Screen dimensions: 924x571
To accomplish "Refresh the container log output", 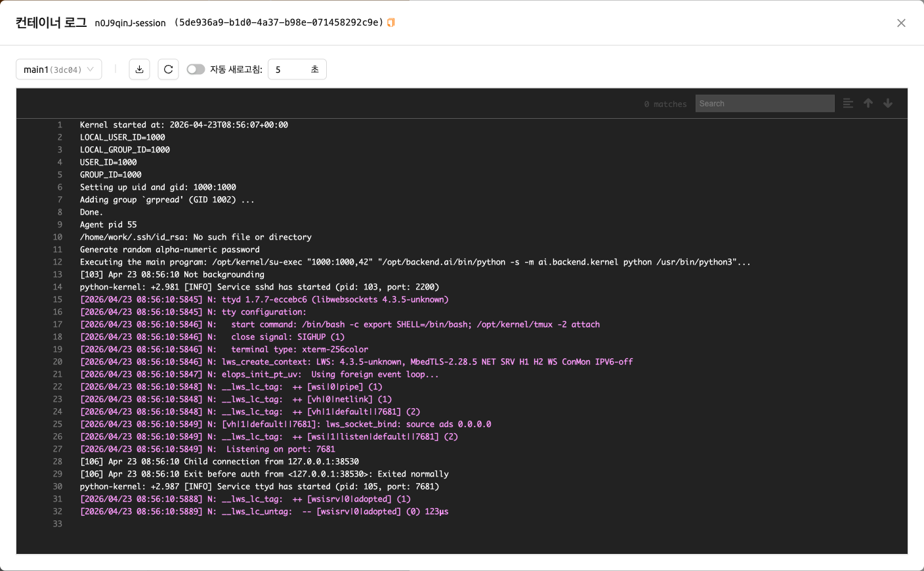I will tap(168, 70).
